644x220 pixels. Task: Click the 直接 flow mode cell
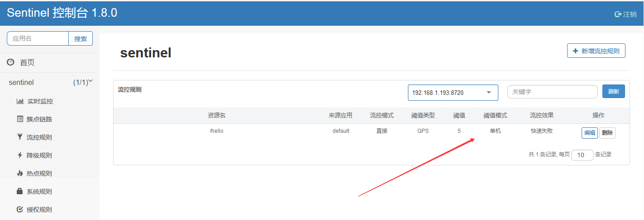(x=382, y=131)
